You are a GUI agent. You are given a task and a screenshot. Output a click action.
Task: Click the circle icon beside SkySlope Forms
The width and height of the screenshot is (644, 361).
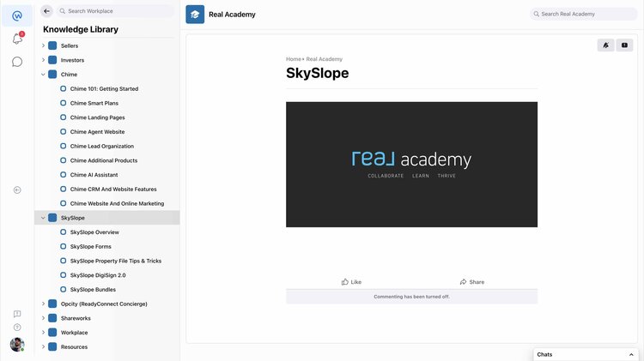click(x=64, y=247)
